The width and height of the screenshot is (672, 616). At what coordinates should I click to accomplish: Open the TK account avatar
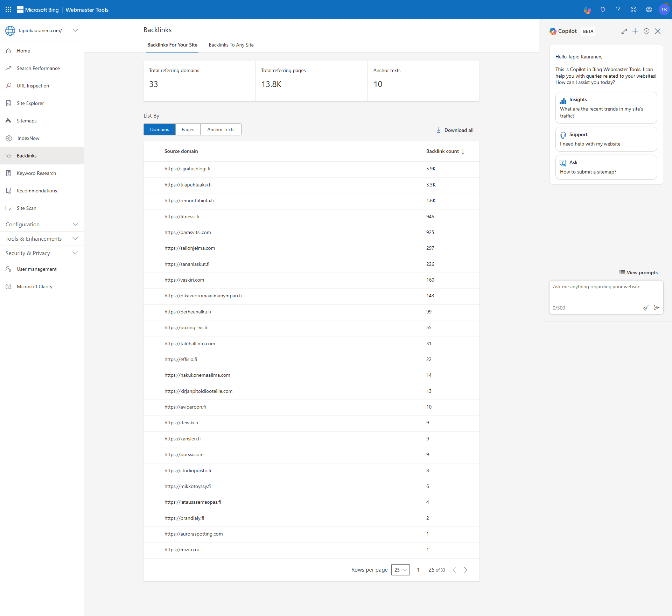click(664, 9)
